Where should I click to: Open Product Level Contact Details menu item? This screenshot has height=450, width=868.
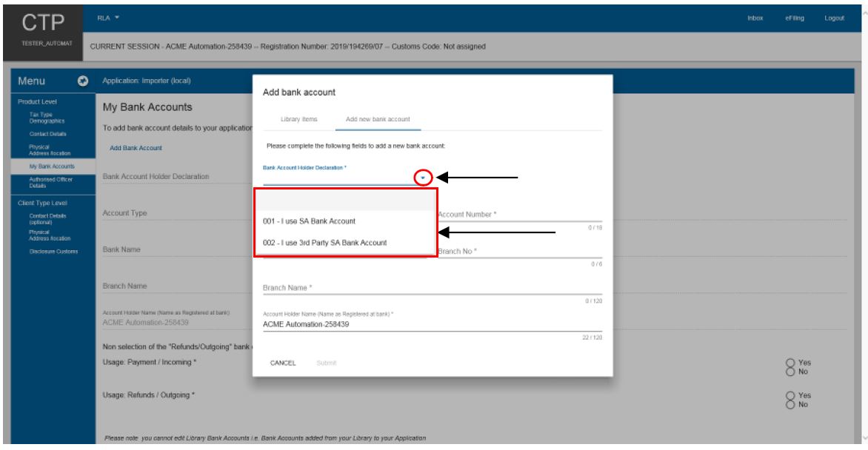(x=47, y=134)
